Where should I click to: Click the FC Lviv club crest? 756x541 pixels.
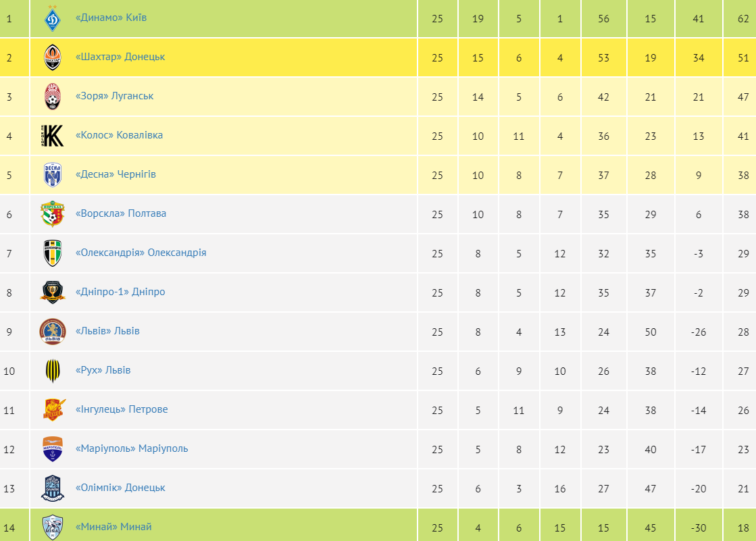(53, 332)
